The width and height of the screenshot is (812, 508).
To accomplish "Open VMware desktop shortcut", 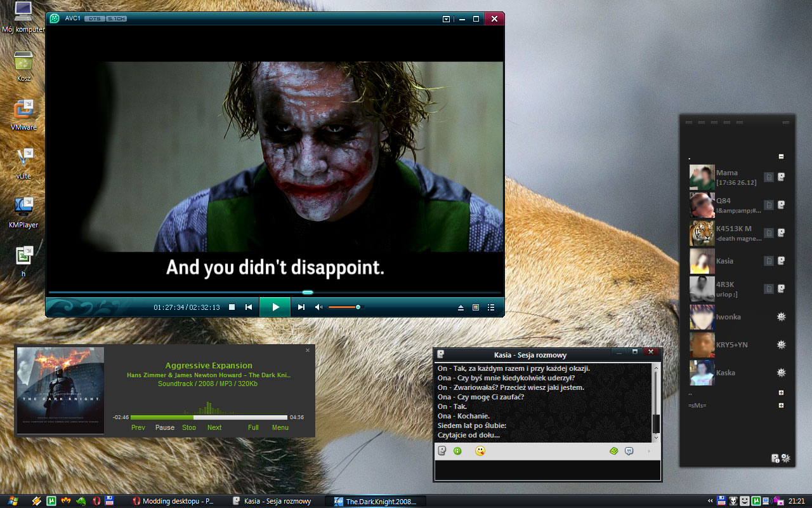I will click(23, 115).
